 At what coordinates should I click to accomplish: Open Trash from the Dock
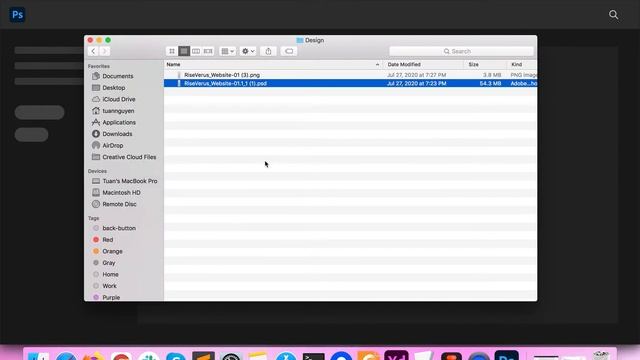[x=600, y=355]
